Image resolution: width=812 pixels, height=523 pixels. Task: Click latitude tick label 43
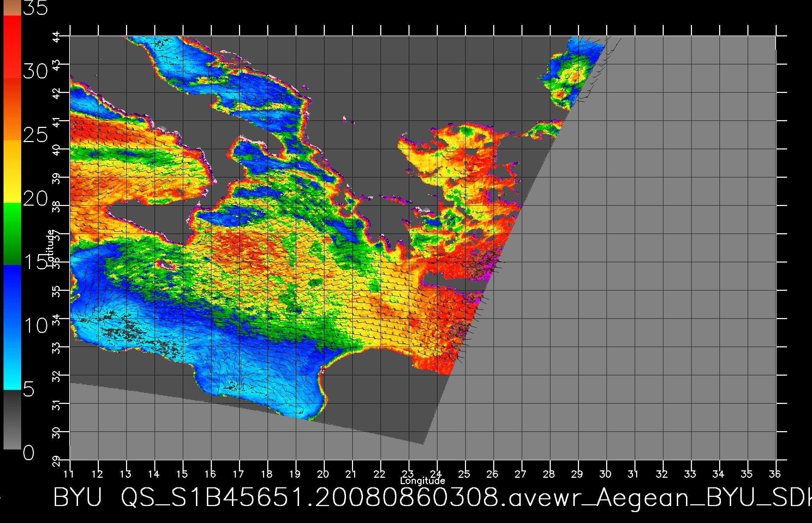(x=56, y=65)
